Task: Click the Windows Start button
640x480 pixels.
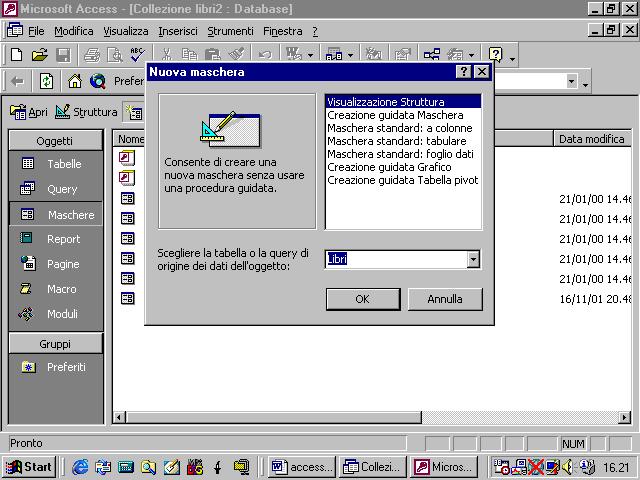Action: click(28, 467)
